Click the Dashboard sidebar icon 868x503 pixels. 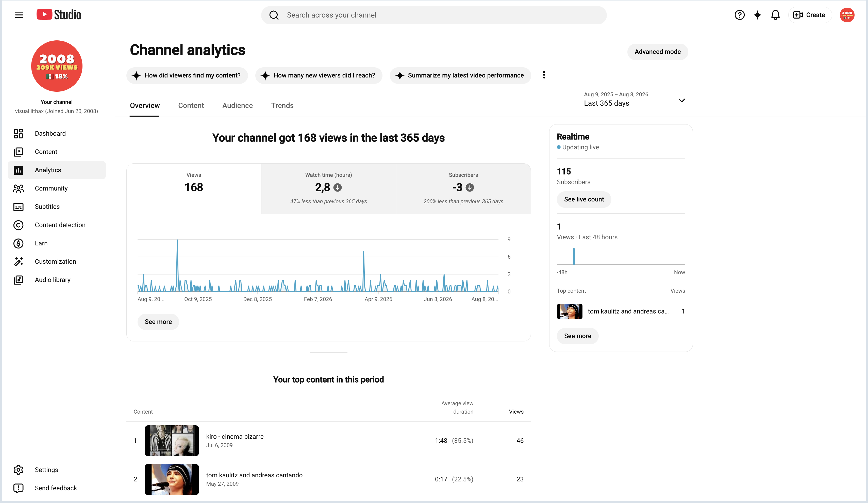18,133
